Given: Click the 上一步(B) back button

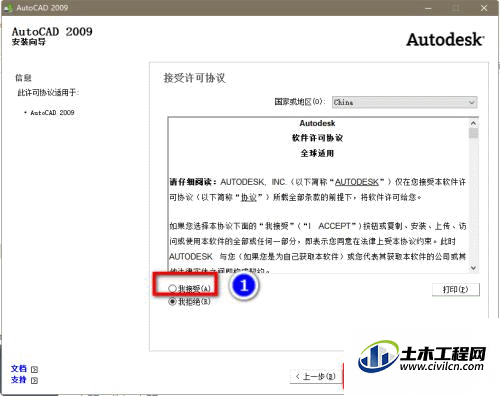Looking at the screenshot, I should [315, 377].
